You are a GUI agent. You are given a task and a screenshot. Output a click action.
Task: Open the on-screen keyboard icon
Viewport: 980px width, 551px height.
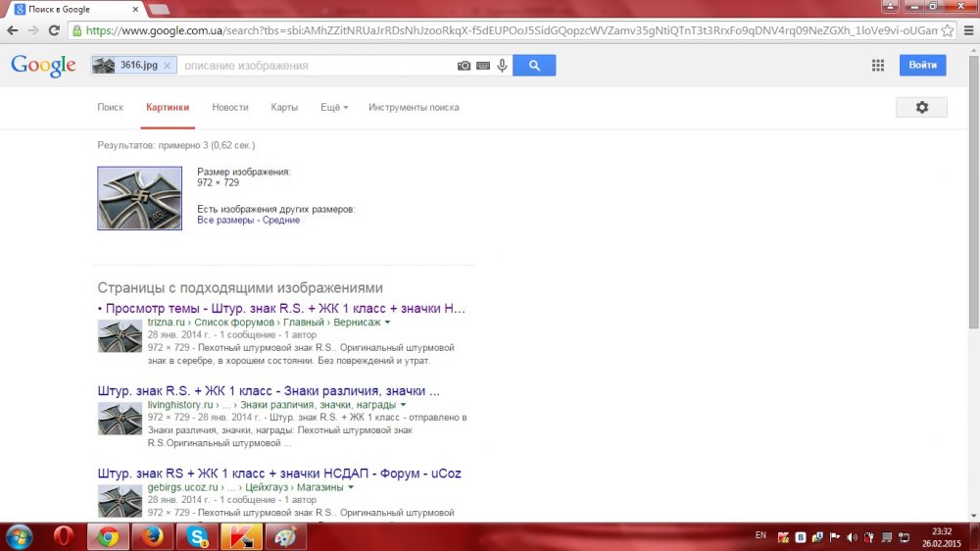(x=482, y=65)
